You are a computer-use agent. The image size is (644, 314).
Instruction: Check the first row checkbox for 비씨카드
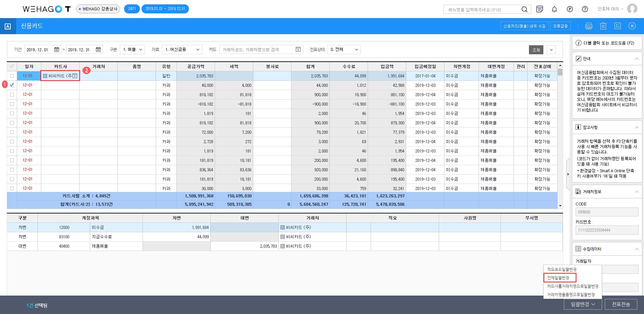coord(12,76)
